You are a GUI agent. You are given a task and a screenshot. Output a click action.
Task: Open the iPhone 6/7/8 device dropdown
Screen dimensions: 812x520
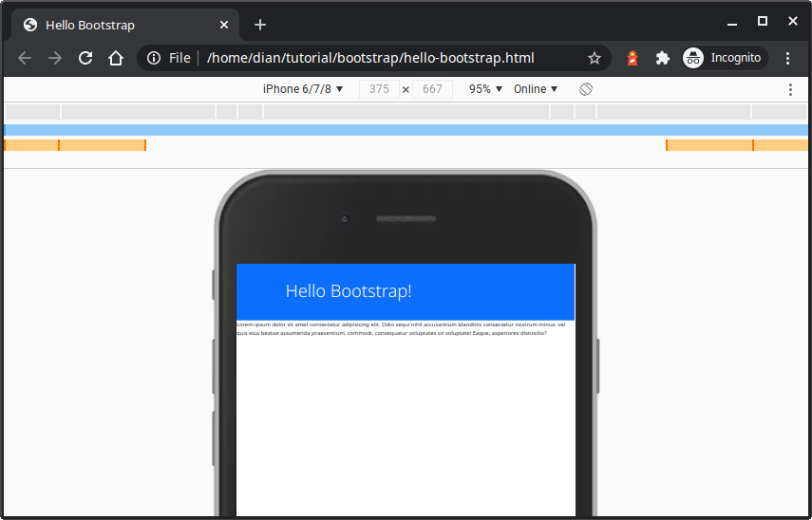[x=303, y=89]
